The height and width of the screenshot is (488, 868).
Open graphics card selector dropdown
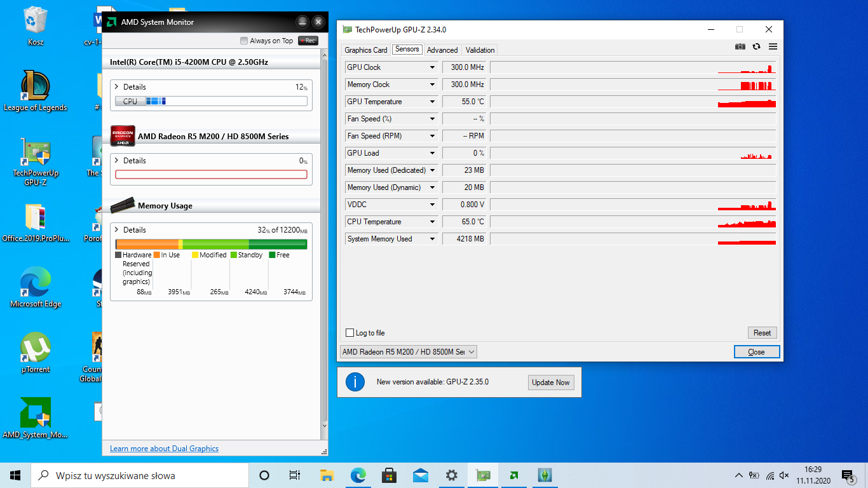(x=409, y=352)
